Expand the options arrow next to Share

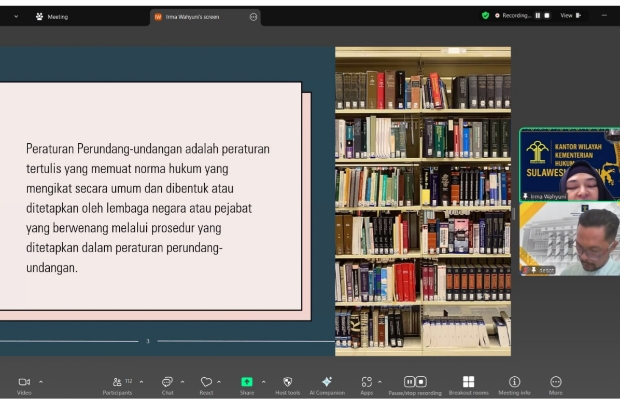pos(264,382)
